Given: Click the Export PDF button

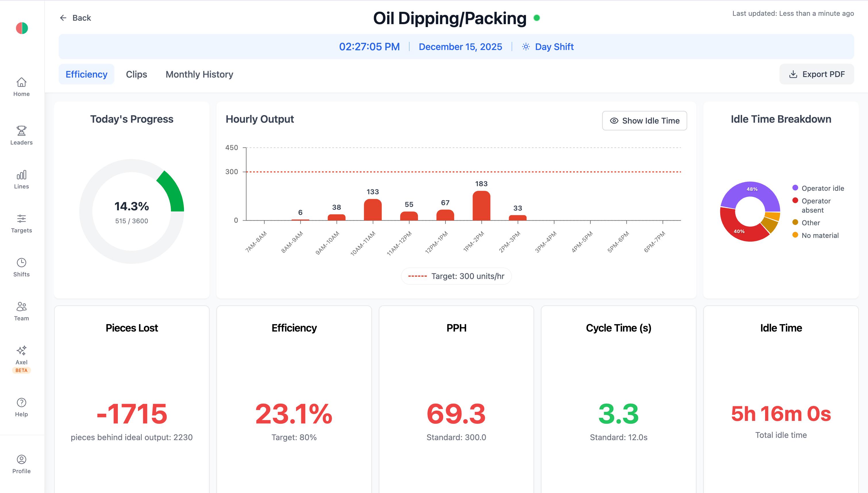Looking at the screenshot, I should [x=817, y=74].
